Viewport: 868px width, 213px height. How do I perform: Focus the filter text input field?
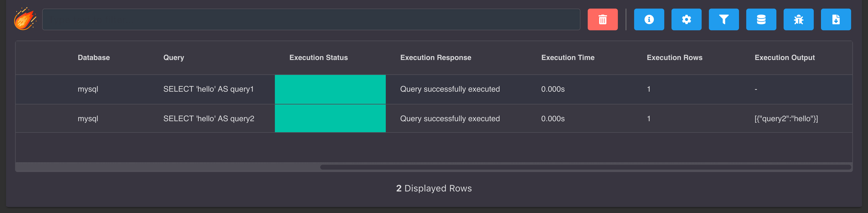click(311, 20)
